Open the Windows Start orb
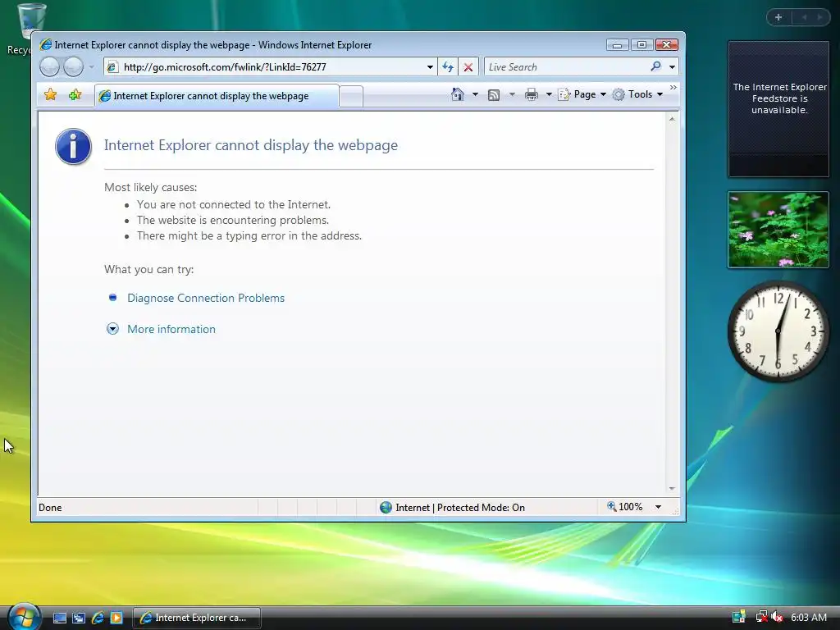This screenshot has width=840, height=630. (x=24, y=617)
